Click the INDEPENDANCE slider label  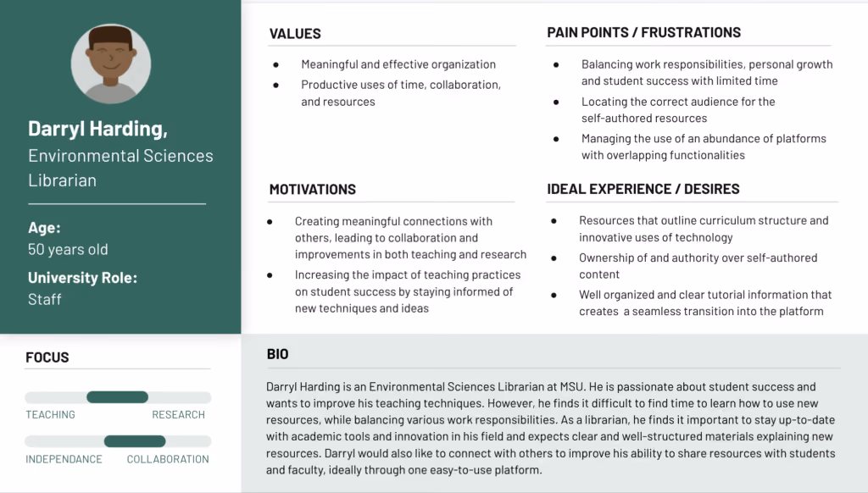[64, 459]
